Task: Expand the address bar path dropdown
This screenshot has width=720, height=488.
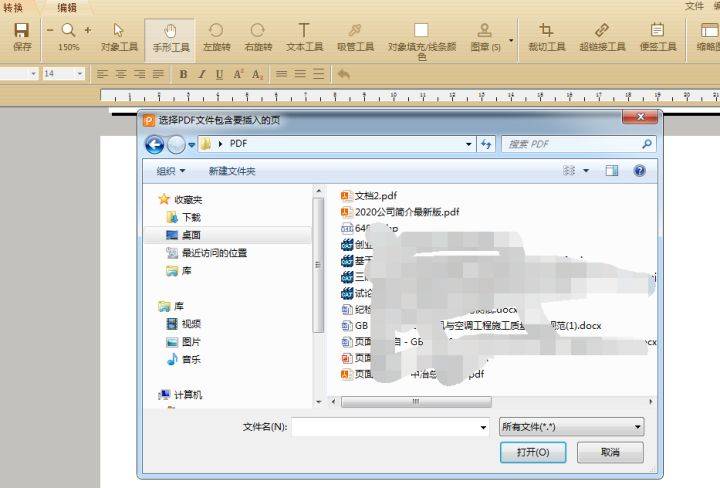Action: click(x=468, y=144)
